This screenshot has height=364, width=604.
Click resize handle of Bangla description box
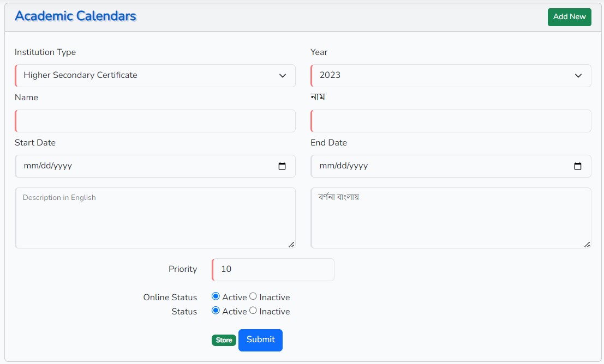tap(587, 245)
